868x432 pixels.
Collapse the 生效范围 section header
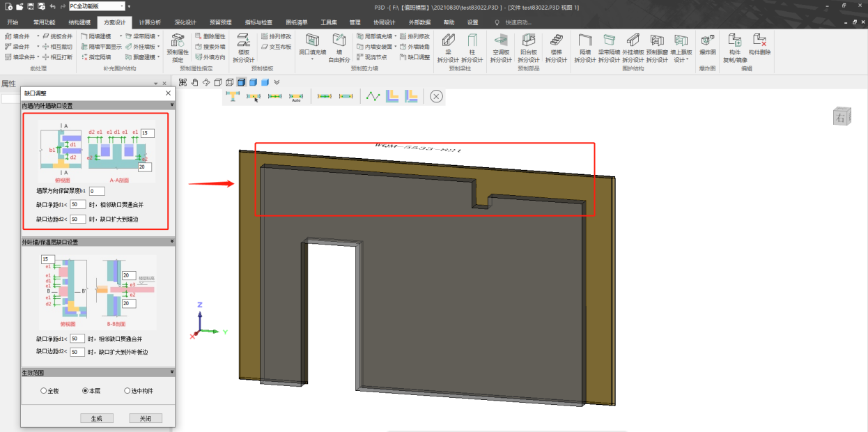(171, 373)
